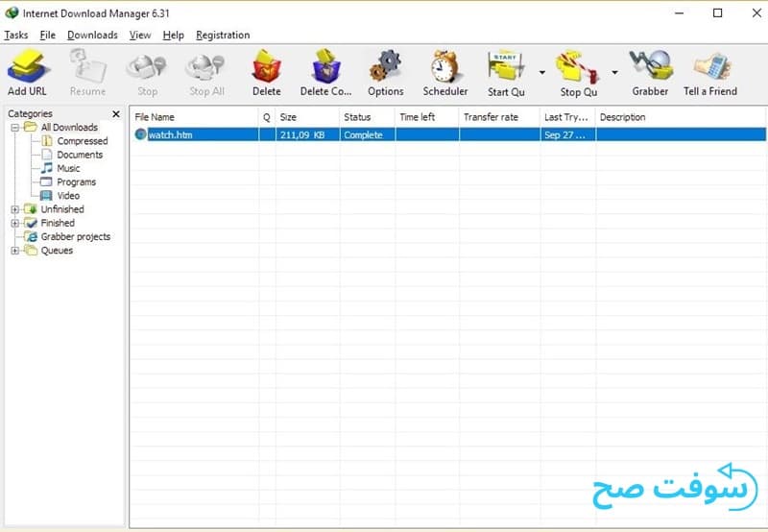
Task: Sort by Size column header
Action: [306, 117]
